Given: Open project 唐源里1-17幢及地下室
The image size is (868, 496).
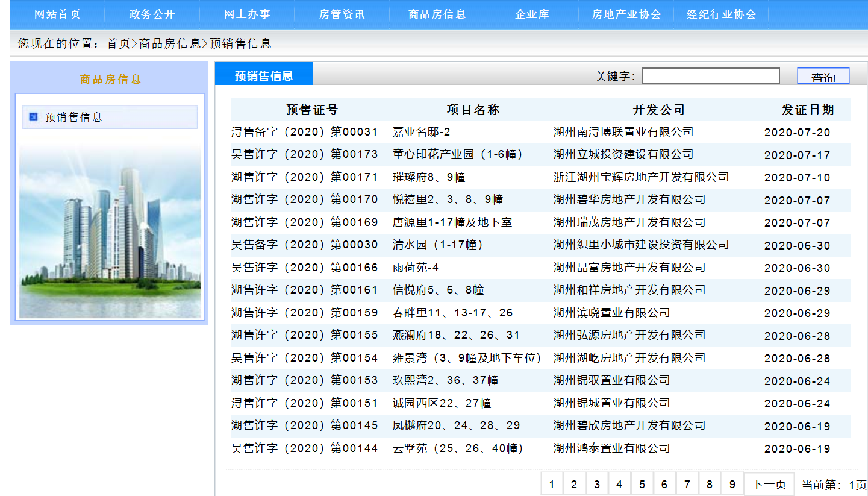Looking at the screenshot, I should tap(452, 222).
